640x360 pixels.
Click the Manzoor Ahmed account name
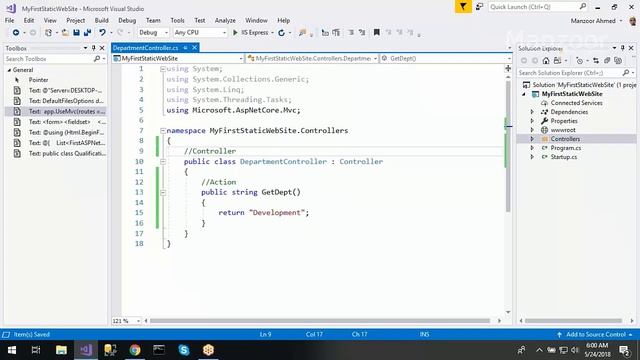(593, 21)
